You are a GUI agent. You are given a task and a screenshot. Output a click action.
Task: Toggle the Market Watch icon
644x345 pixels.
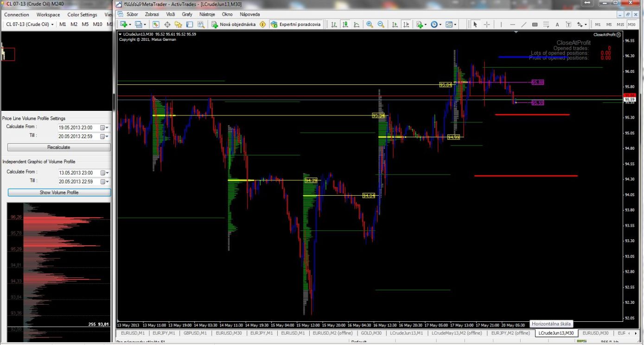[156, 25]
